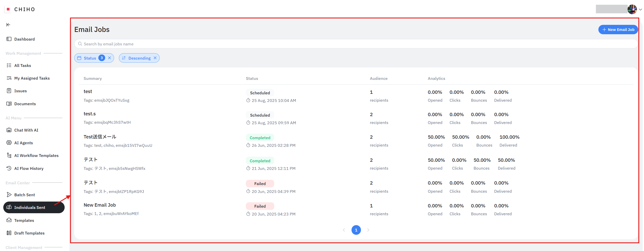Collapse the sidebar with the arrow icon
The width and height of the screenshot is (644, 251).
pos(8,25)
